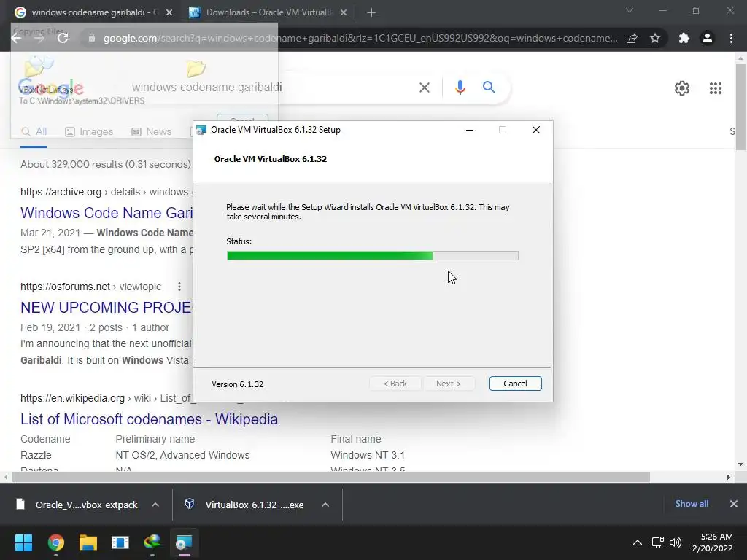
Task: Click the vertical page scrollbar thumb
Action: tap(740, 106)
